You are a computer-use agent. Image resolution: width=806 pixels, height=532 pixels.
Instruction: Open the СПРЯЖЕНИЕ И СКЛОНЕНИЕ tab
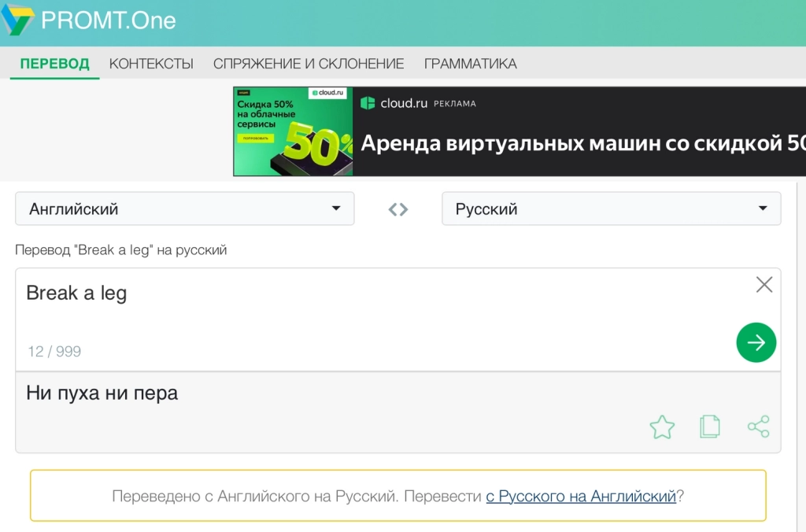tap(309, 64)
